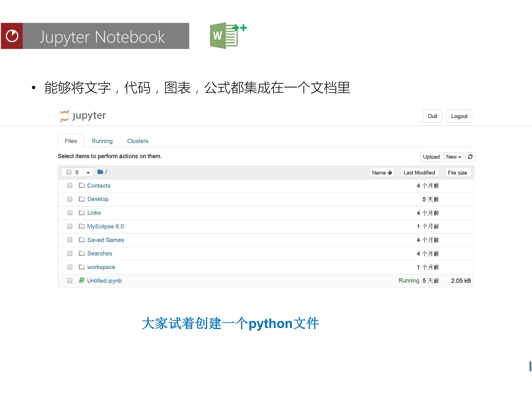Check the Untitled.ipynb checkbox
The image size is (532, 399).
click(70, 281)
